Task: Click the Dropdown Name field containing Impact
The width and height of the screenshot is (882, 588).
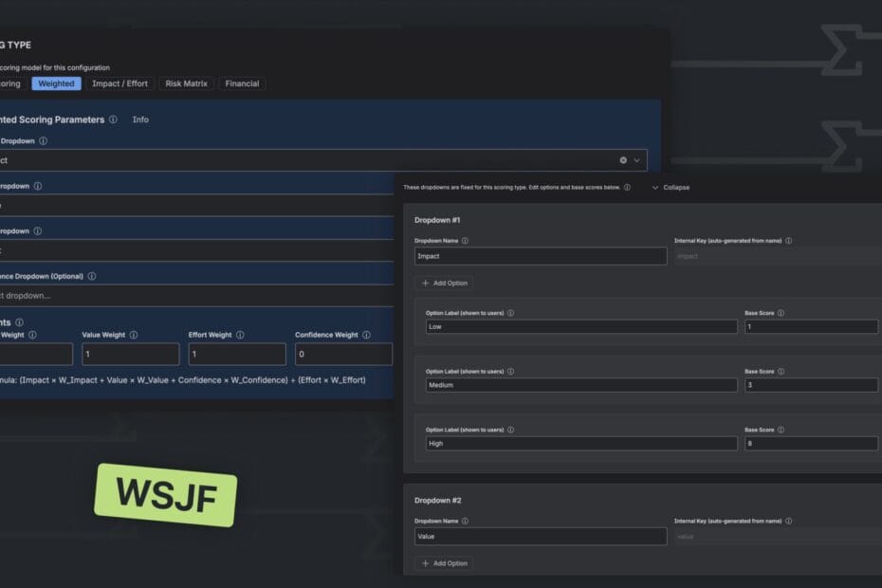Action: point(541,256)
